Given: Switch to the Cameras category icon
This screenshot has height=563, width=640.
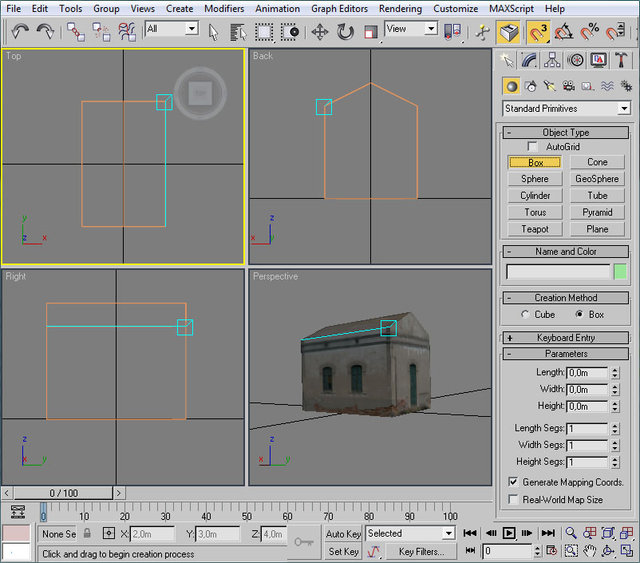Looking at the screenshot, I should tap(567, 86).
